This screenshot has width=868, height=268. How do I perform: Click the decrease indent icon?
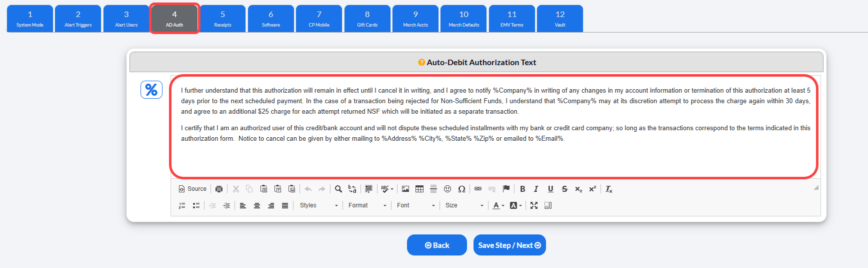(x=212, y=205)
